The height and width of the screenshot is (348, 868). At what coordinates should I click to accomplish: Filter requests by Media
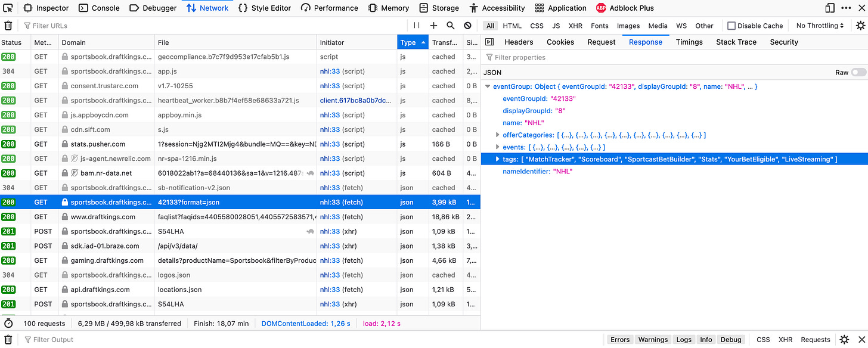[x=658, y=26]
